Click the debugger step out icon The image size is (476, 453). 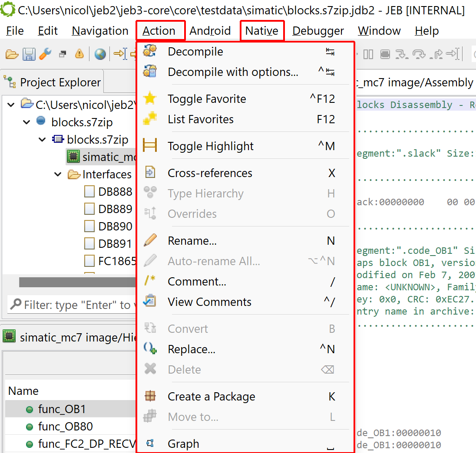436,54
